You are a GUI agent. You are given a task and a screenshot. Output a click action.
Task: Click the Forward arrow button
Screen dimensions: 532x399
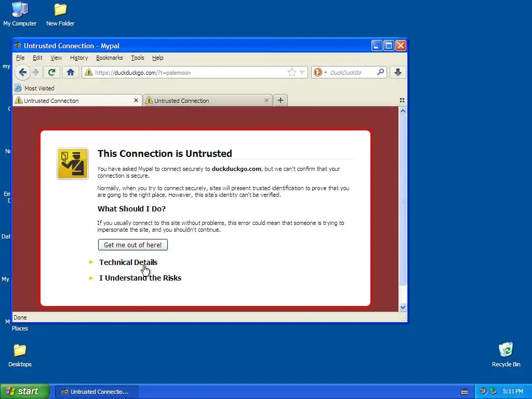point(36,72)
